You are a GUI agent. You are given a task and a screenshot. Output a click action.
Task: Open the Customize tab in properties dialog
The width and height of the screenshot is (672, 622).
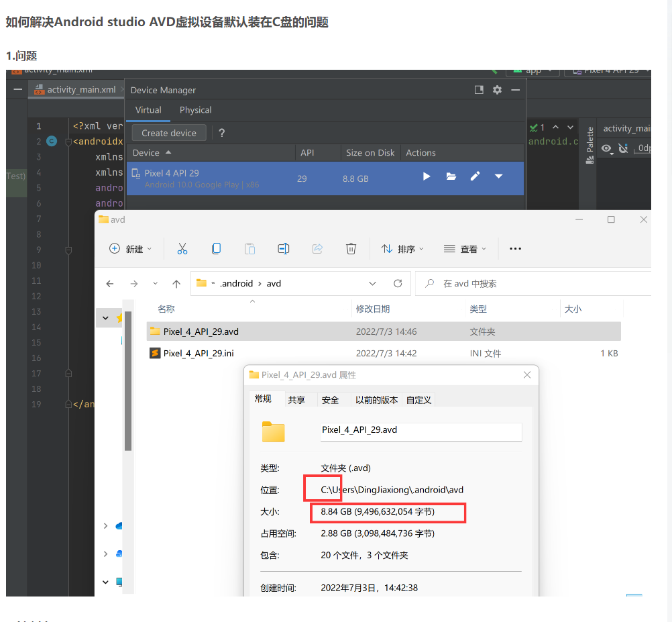418,400
